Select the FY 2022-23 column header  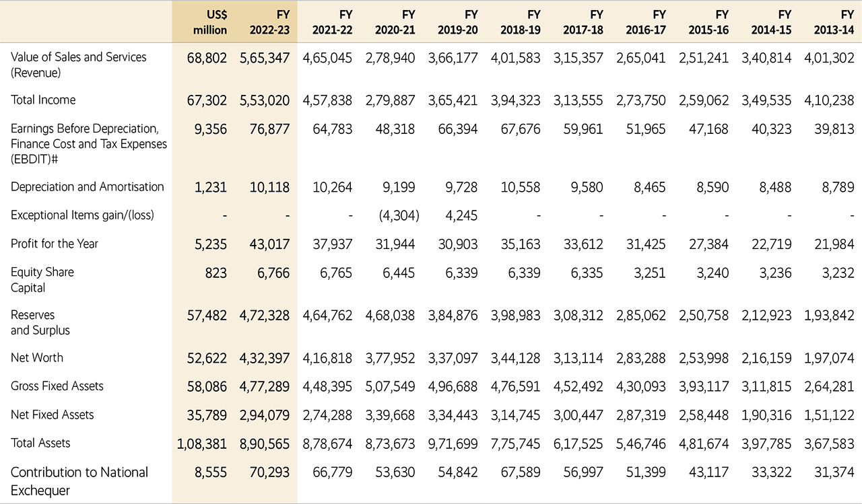[x=269, y=22]
